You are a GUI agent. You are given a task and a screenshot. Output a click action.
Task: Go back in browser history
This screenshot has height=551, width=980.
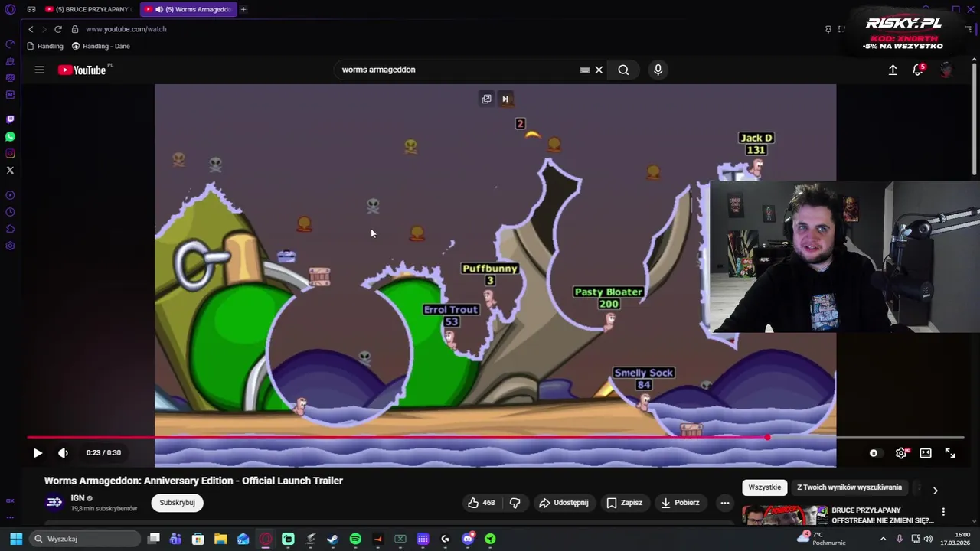coord(31,29)
